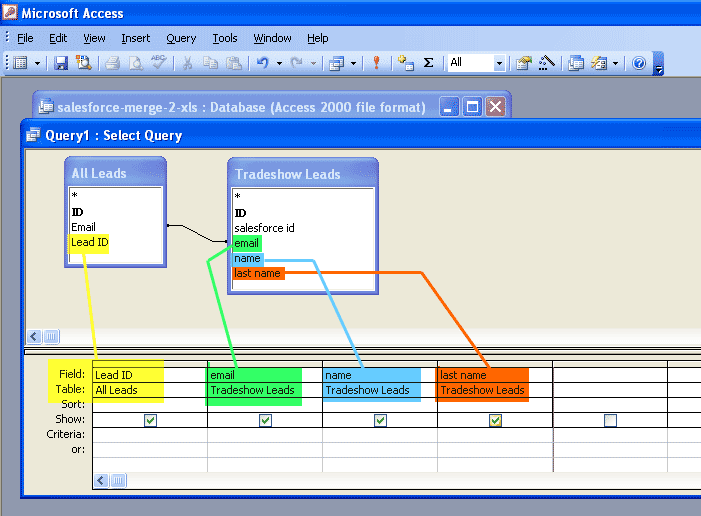Open the Edit menu
This screenshot has height=516, width=701.
coord(58,38)
